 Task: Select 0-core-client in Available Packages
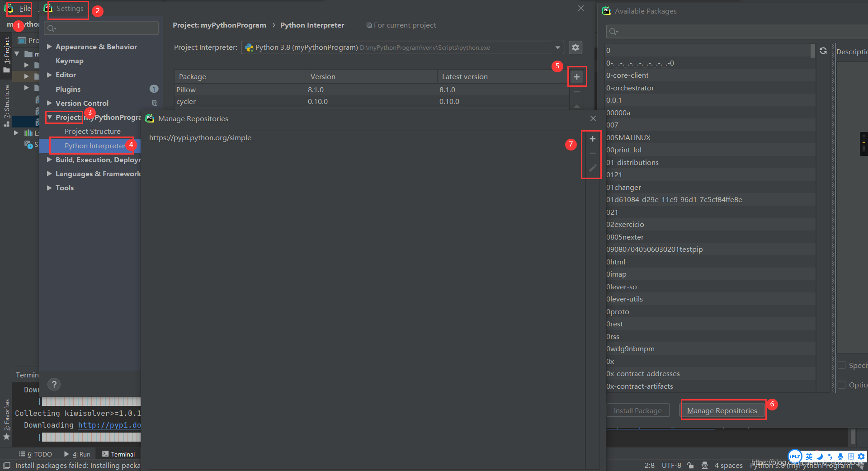point(711,75)
